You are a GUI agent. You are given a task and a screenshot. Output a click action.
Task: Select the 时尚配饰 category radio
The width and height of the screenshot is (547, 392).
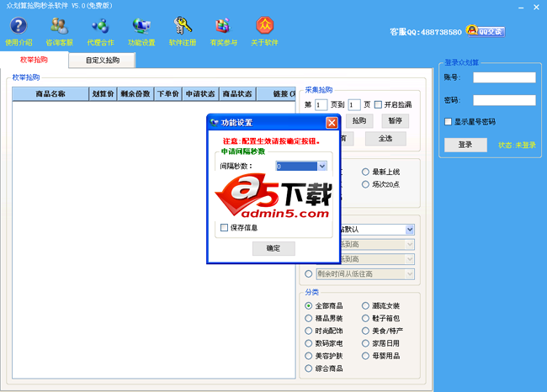[x=308, y=331]
